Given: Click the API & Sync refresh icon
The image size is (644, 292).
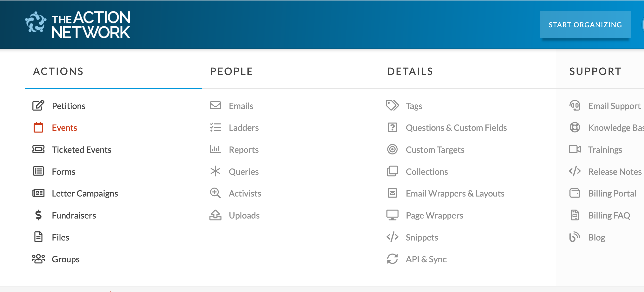Looking at the screenshot, I should [392, 259].
